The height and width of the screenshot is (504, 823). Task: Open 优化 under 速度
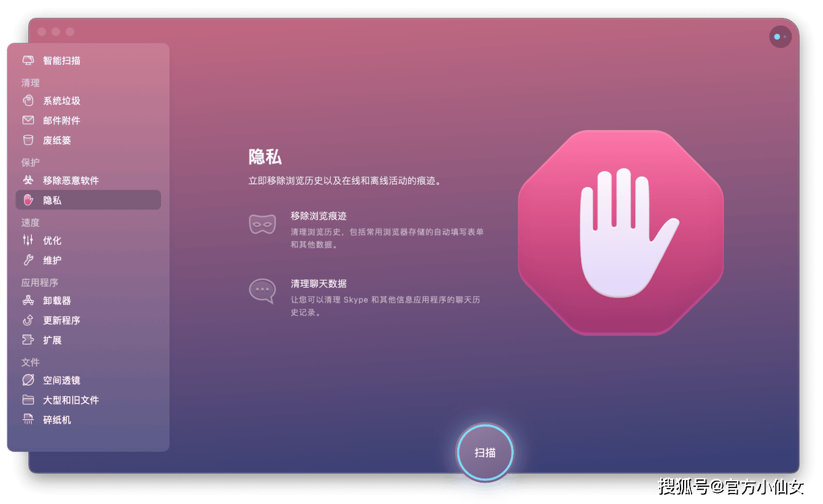[x=88, y=240]
